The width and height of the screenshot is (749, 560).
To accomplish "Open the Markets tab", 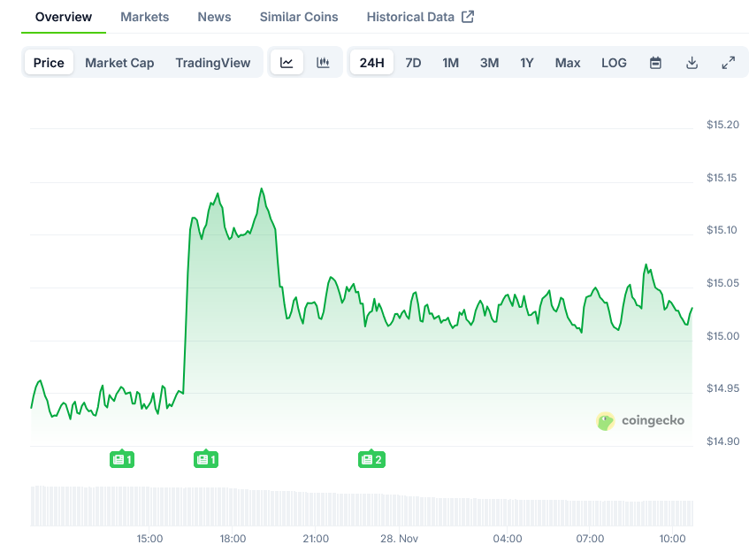I will [x=145, y=17].
